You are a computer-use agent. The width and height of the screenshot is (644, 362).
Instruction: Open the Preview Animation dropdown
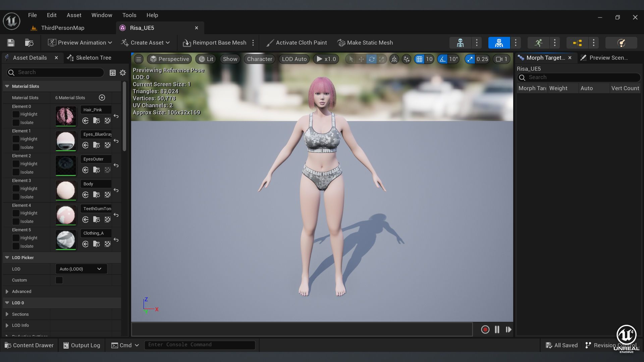[x=80, y=43]
